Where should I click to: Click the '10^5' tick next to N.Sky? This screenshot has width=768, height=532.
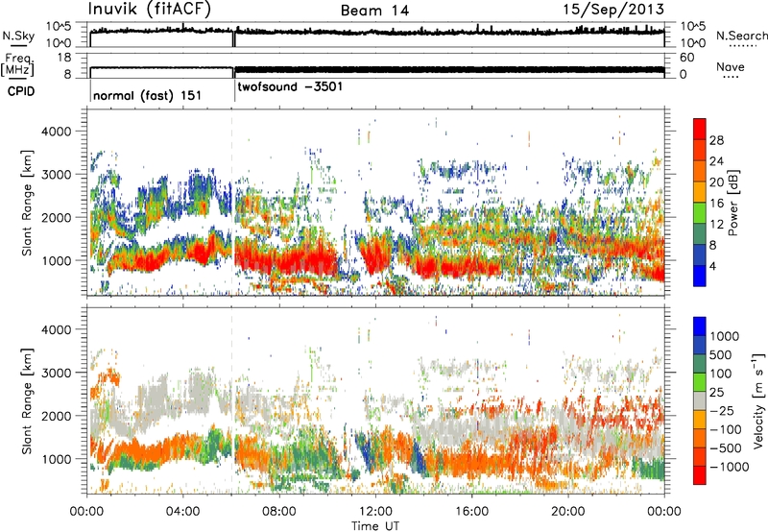59,27
